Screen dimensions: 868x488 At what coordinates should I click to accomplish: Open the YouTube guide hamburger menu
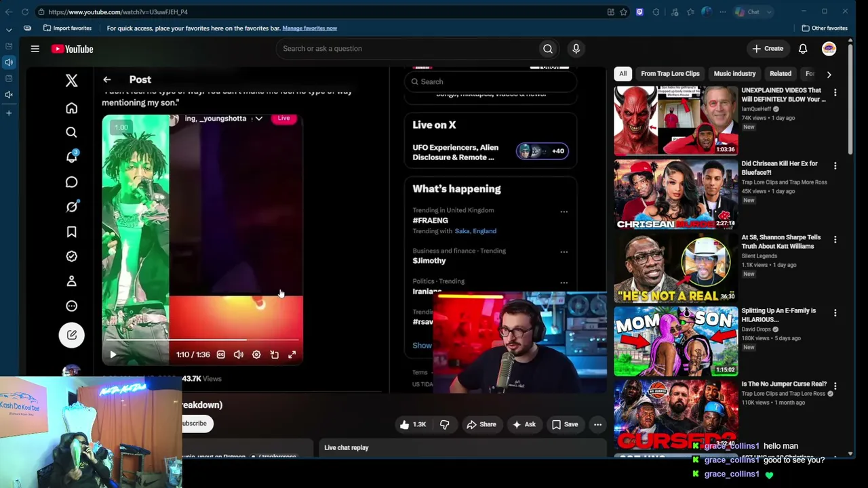pos(35,49)
